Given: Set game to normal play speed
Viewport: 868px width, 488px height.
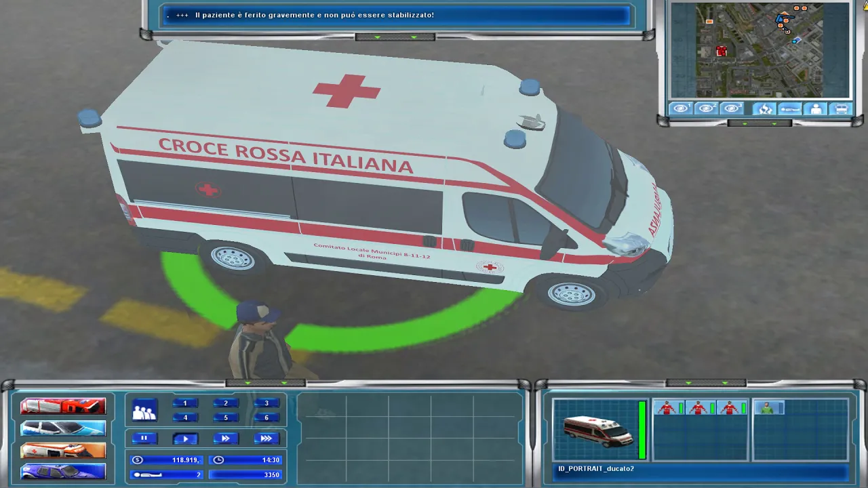Looking at the screenshot, I should (185, 439).
